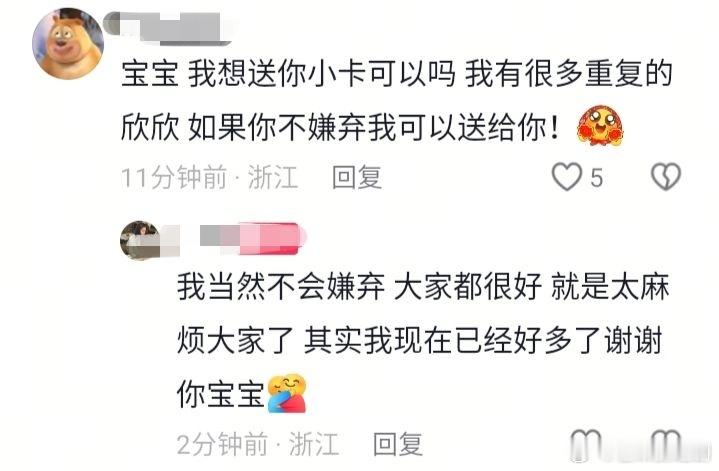Select the reply text starting 我当然不会嫌弃
The width and height of the screenshot is (719, 471).
pos(423,340)
